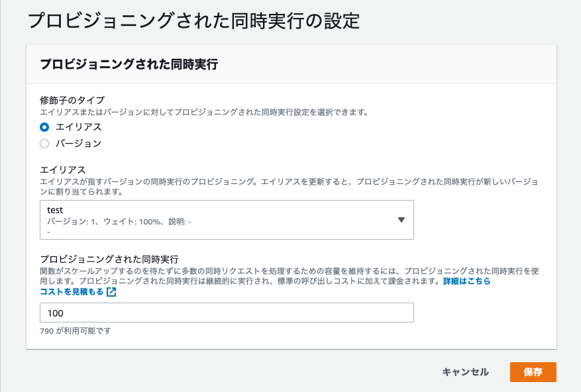Select the エイリアス radio button
The height and width of the screenshot is (392, 581).
click(44, 127)
